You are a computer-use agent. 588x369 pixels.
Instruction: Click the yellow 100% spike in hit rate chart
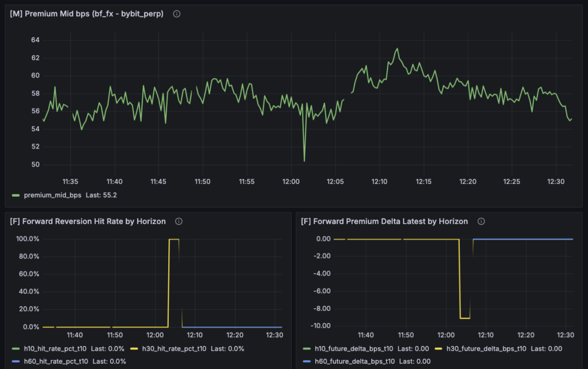pyautogui.click(x=173, y=239)
